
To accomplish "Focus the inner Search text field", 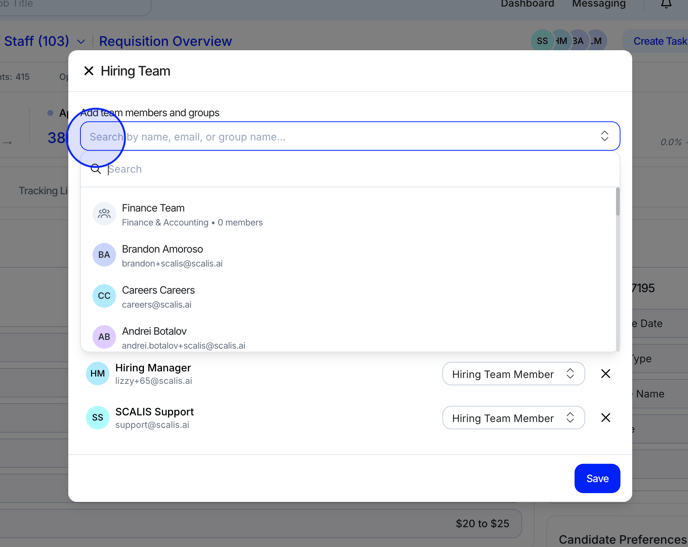I will pyautogui.click(x=350, y=169).
